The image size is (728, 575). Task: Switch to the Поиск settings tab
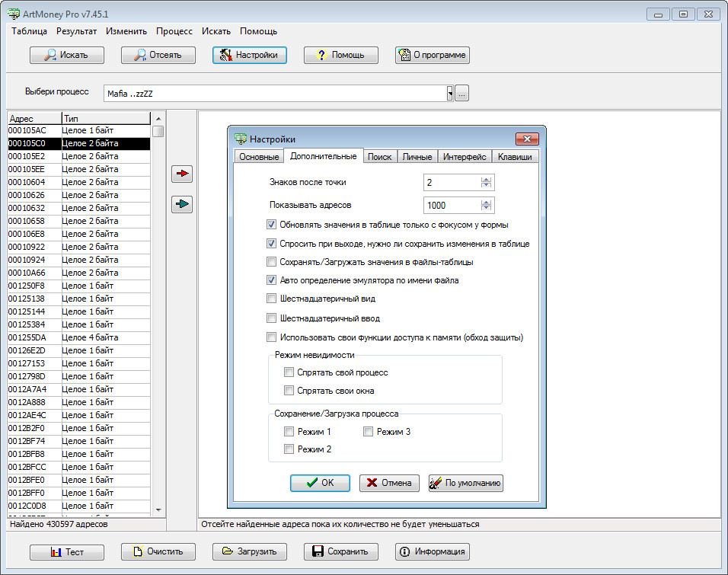[379, 157]
